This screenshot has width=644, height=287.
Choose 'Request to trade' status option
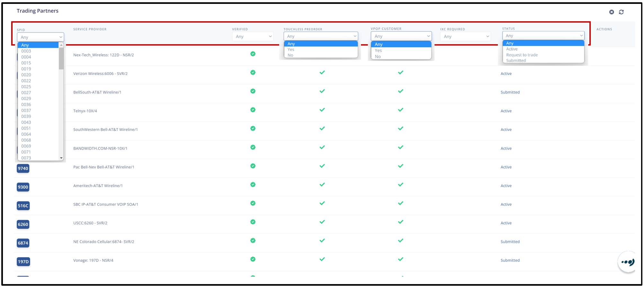[x=522, y=55]
